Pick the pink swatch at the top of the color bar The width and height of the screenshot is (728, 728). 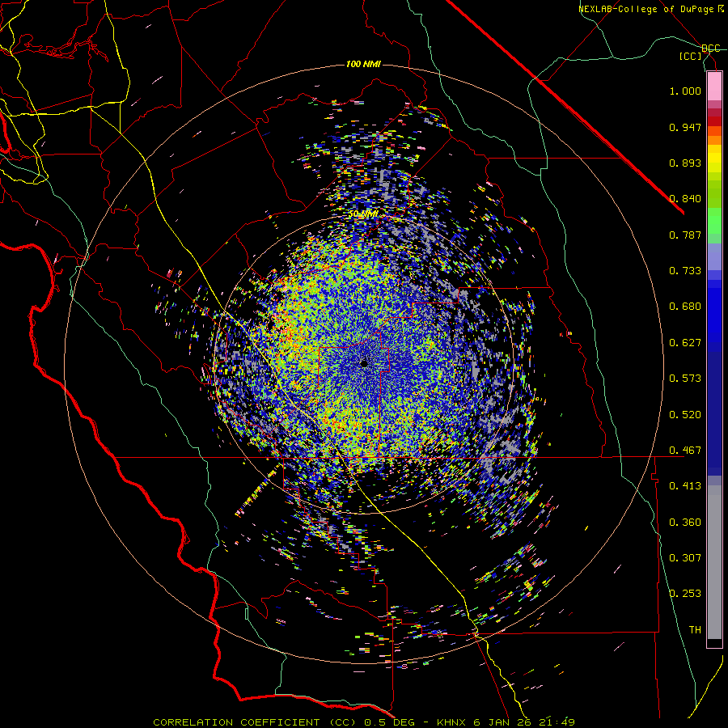pyautogui.click(x=714, y=87)
